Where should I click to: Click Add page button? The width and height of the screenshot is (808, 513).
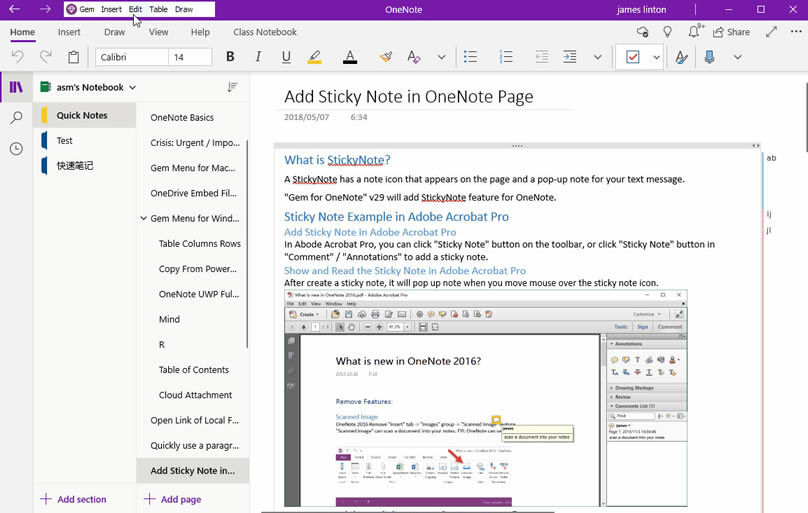[172, 498]
